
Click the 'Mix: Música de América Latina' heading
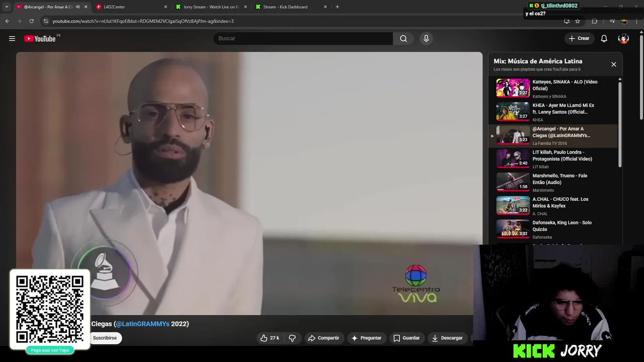pos(538,61)
